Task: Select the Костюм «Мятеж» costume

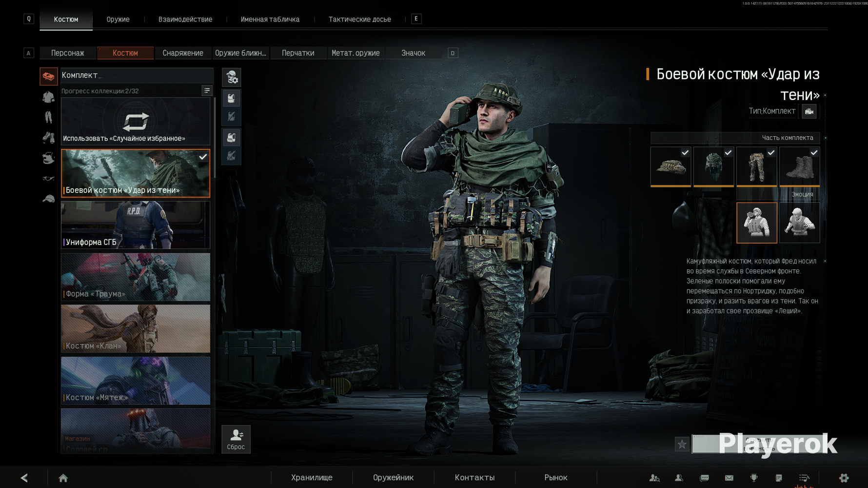Action: tap(136, 380)
